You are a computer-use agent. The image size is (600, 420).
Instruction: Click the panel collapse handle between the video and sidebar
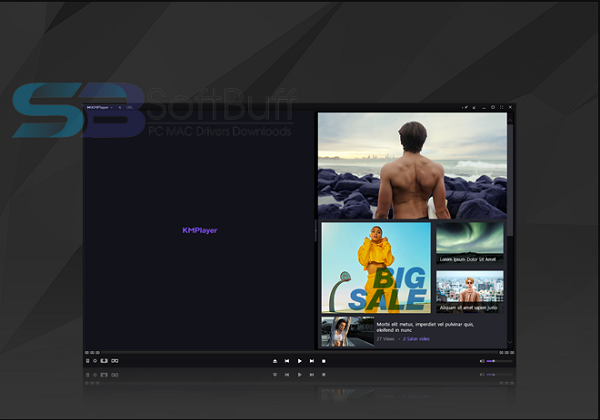pyautogui.click(x=316, y=231)
